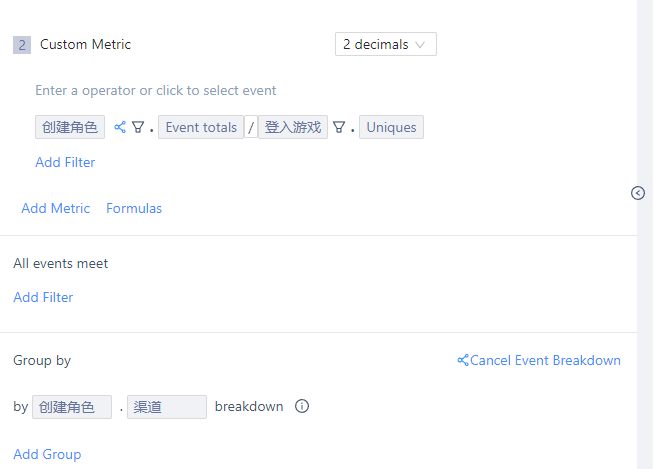This screenshot has width=663, height=469.
Task: Click the Add Metric link
Action: pyautogui.click(x=56, y=208)
